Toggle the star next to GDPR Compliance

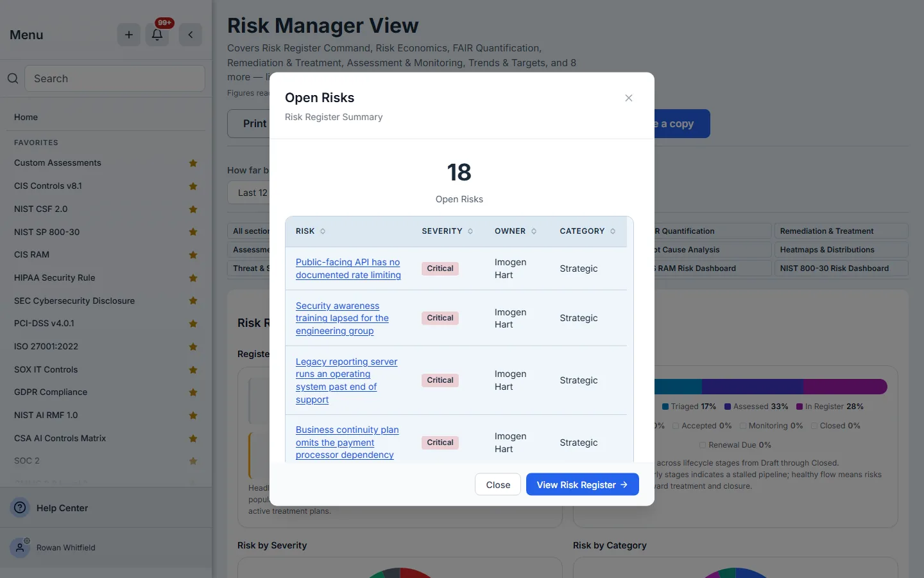[193, 392]
